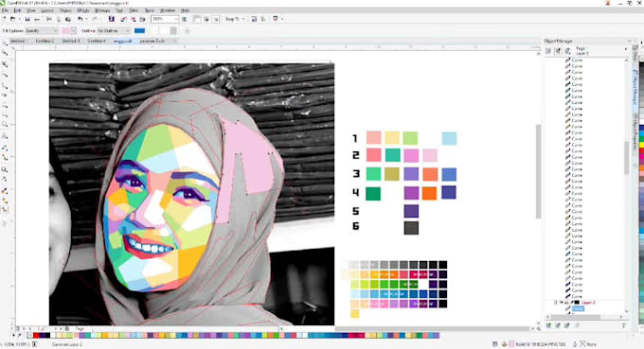Click the canvas vertical scrollbar thumb

point(538,171)
